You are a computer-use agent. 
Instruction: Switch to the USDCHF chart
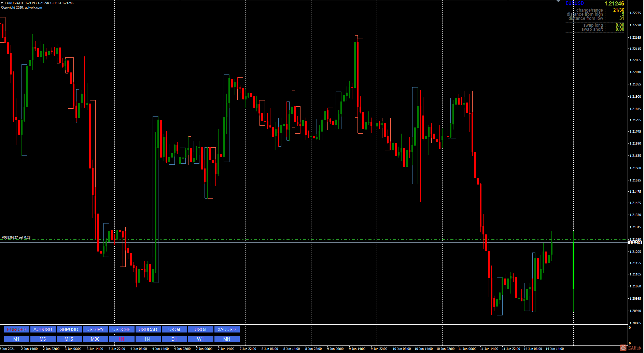(122, 329)
